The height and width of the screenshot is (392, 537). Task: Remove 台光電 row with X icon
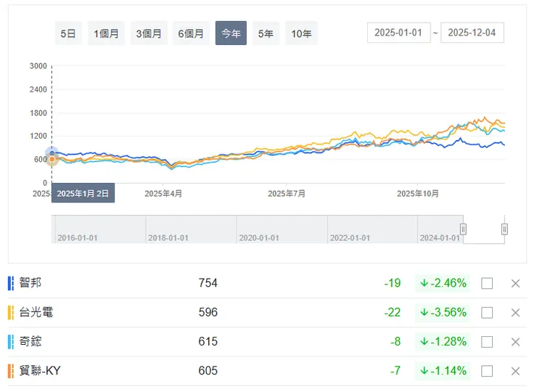pos(515,312)
